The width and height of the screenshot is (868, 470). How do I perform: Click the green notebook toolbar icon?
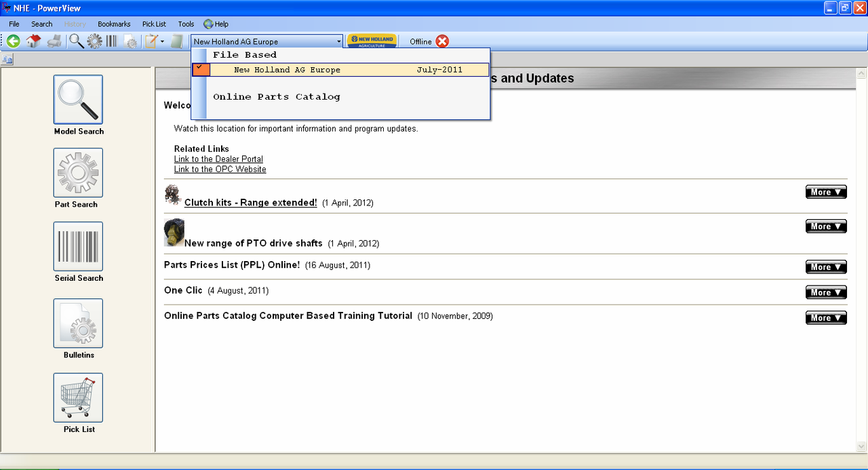177,41
